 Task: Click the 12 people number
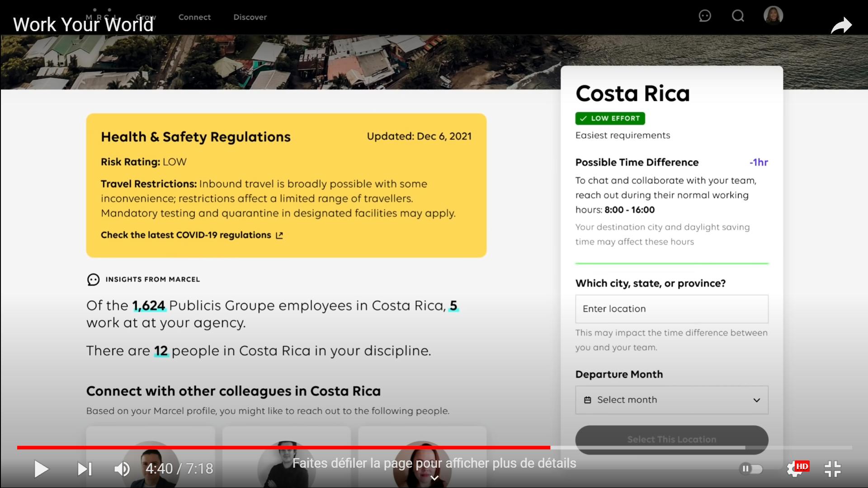tap(161, 351)
